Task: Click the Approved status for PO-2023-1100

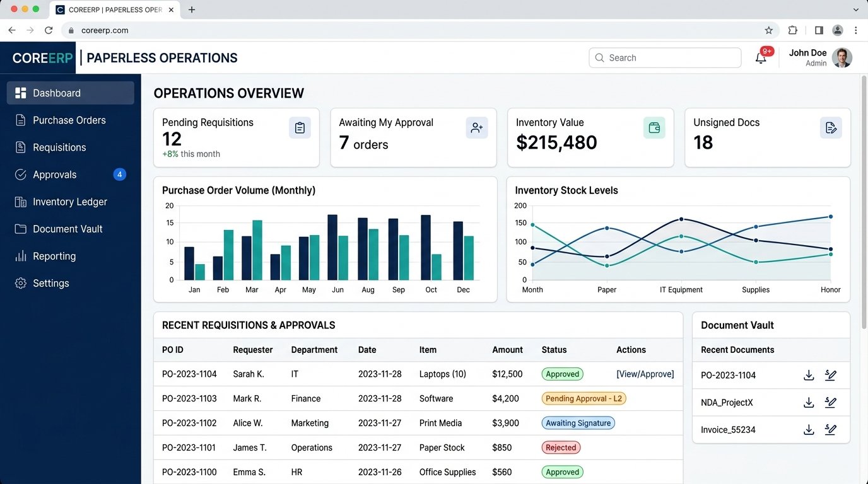Action: pyautogui.click(x=562, y=473)
